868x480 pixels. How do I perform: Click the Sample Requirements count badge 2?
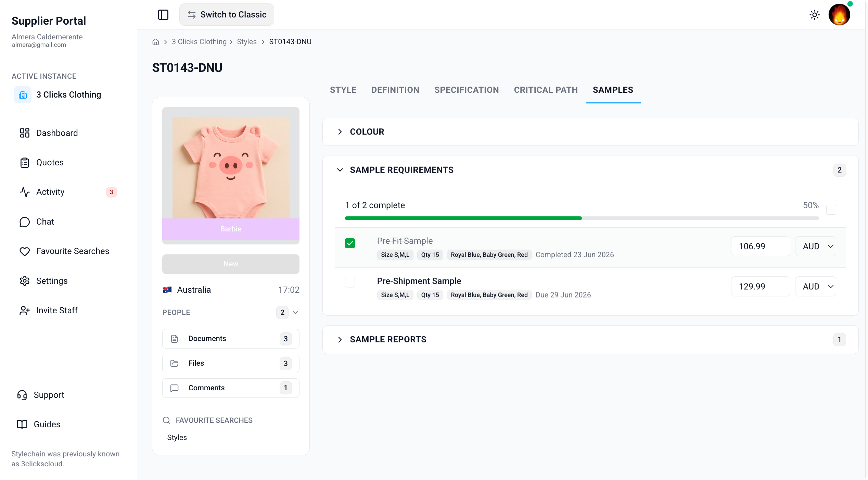(x=839, y=170)
